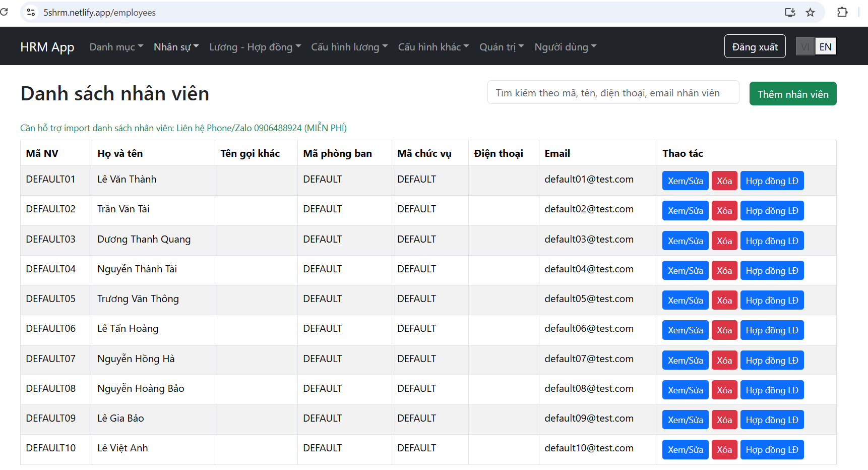The image size is (868, 470).
Task: Click Xem/Sửa for Nguyễn Hồng Hà
Action: pos(685,360)
